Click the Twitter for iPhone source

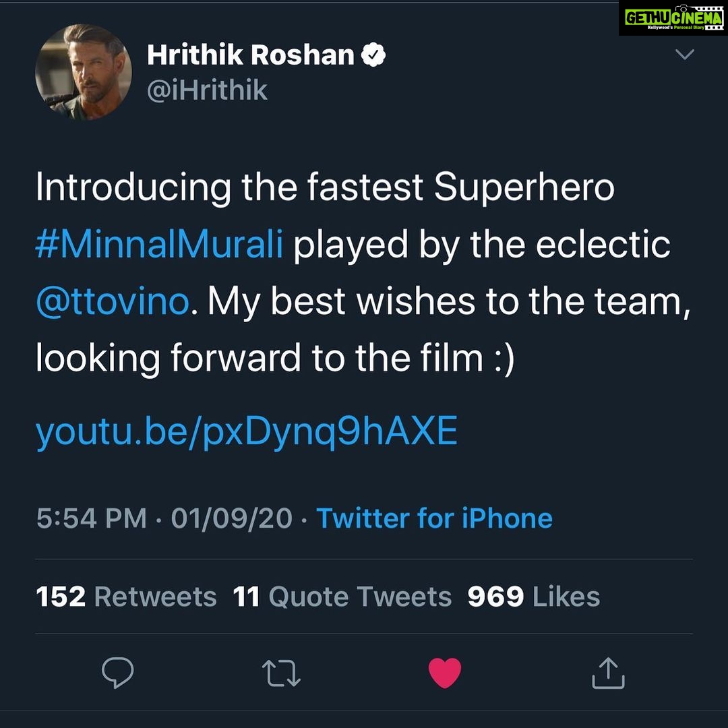click(435, 518)
